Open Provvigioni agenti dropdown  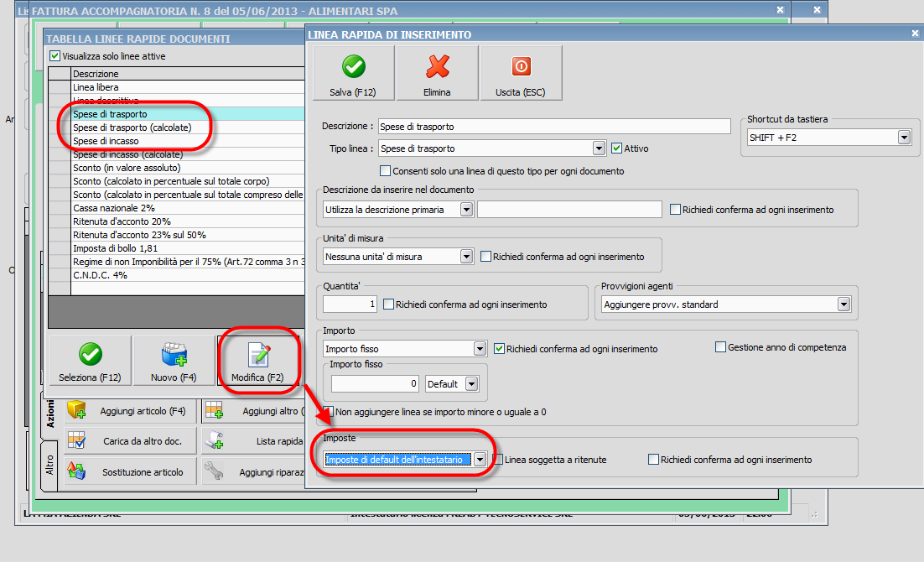844,304
